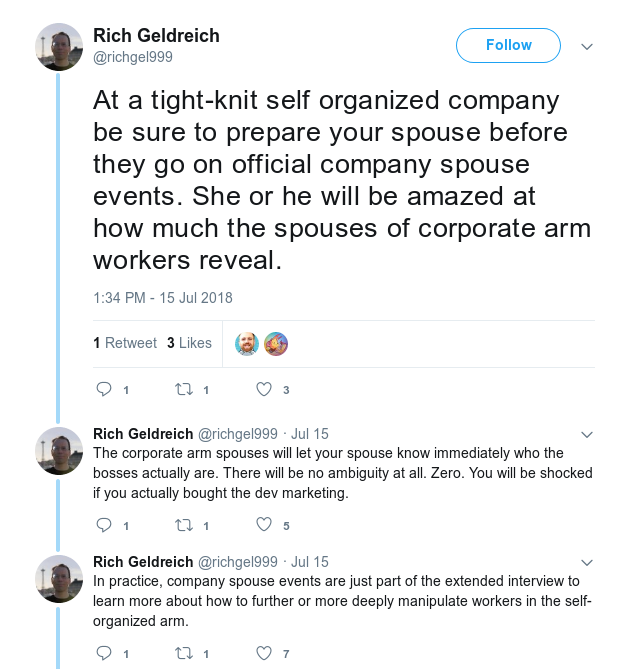The width and height of the screenshot is (622, 669).
Task: Expand options chevron on the first reply tweet
Action: (587, 434)
